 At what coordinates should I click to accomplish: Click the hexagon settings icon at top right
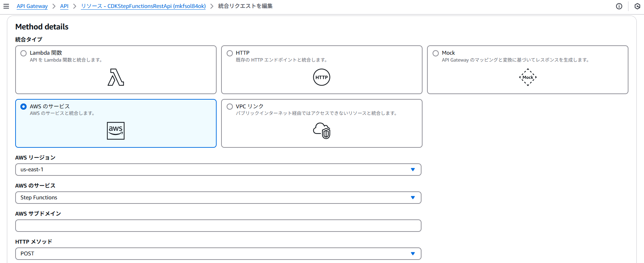coord(637,6)
